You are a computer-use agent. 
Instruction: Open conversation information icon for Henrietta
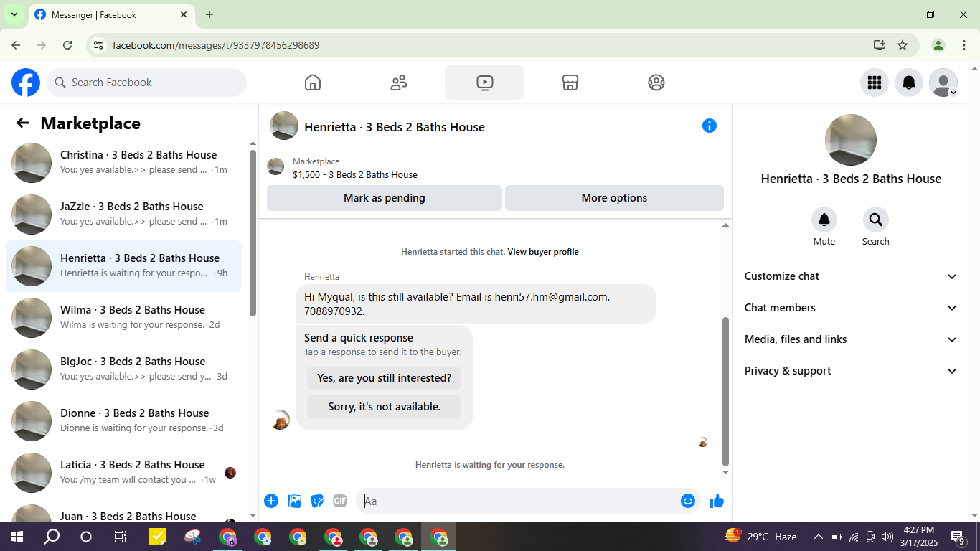tap(710, 126)
